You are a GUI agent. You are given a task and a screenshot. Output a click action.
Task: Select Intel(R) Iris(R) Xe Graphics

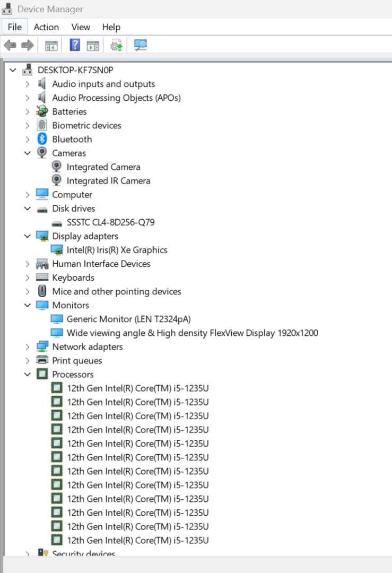click(117, 250)
